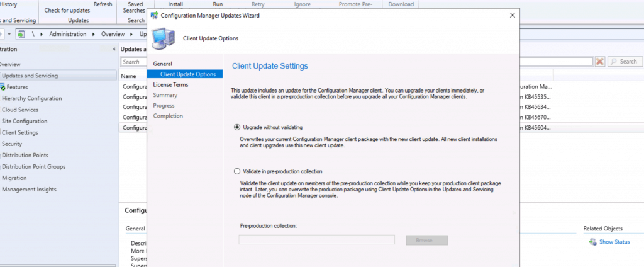Expand the arrow before Administration breadcrumb

(x=42, y=34)
